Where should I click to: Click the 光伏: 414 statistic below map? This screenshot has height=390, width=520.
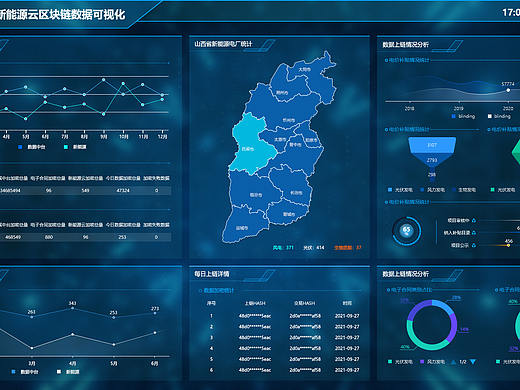pos(314,248)
